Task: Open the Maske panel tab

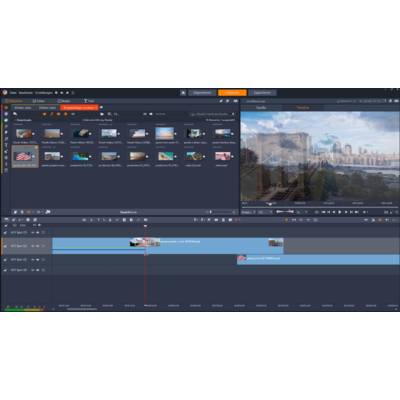Action: click(64, 101)
